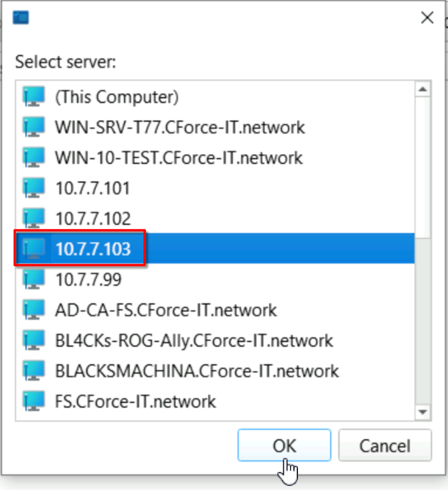Choose FS.CForce-IT.network at list bottom
This screenshot has width=448, height=490.
215,401
